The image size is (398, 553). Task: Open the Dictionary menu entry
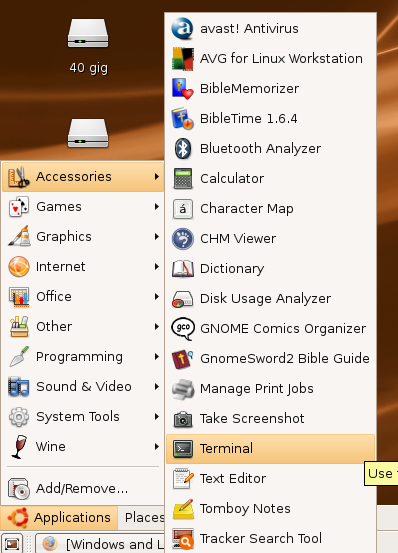[270, 269]
